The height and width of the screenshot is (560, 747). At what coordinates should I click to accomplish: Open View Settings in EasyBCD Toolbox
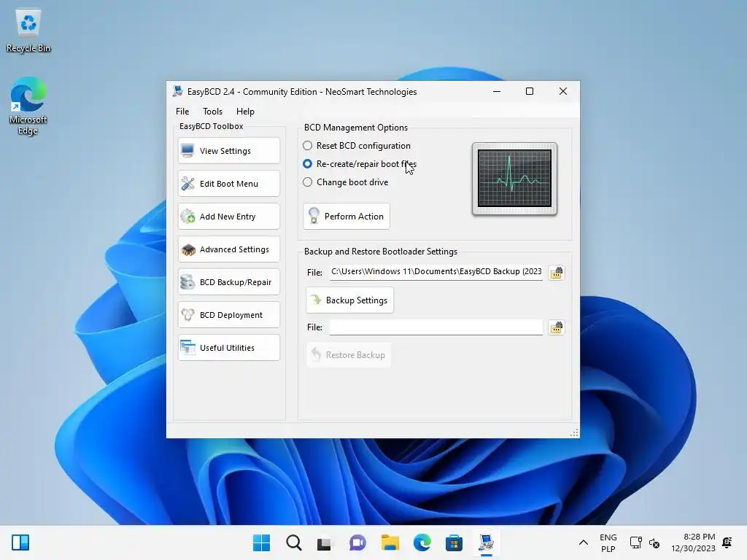[x=228, y=151]
